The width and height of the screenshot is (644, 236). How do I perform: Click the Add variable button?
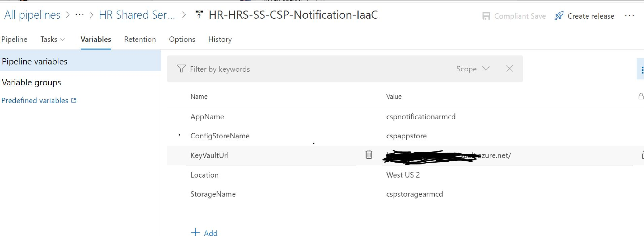(204, 233)
